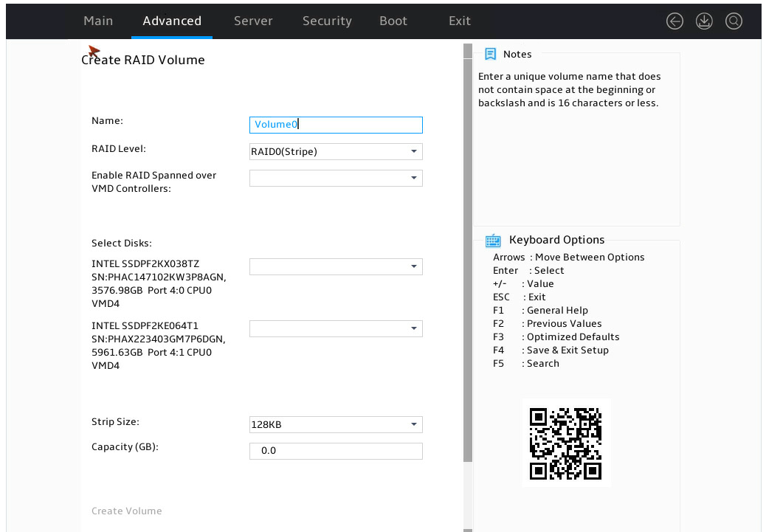Click the 'F3 : Optimized Defaults' entry
The image size is (766, 532).
click(x=556, y=337)
